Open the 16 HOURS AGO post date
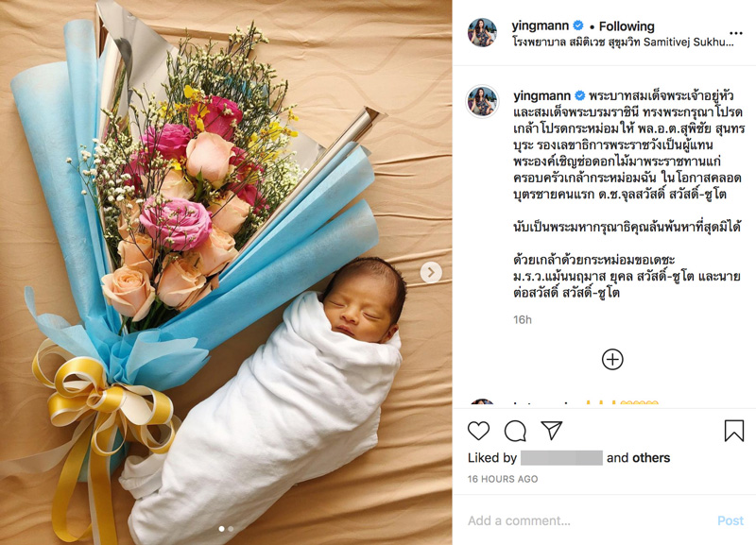The height and width of the screenshot is (545, 756). pyautogui.click(x=503, y=479)
